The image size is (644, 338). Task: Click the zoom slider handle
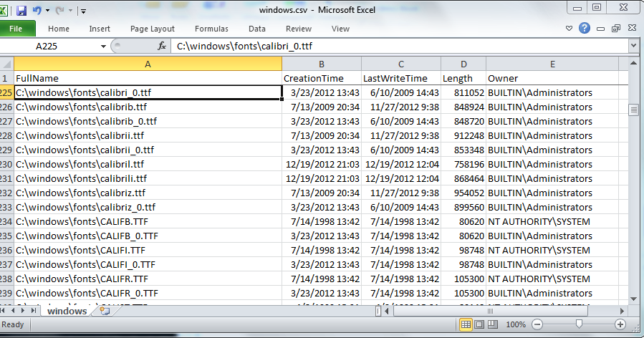[579, 324]
